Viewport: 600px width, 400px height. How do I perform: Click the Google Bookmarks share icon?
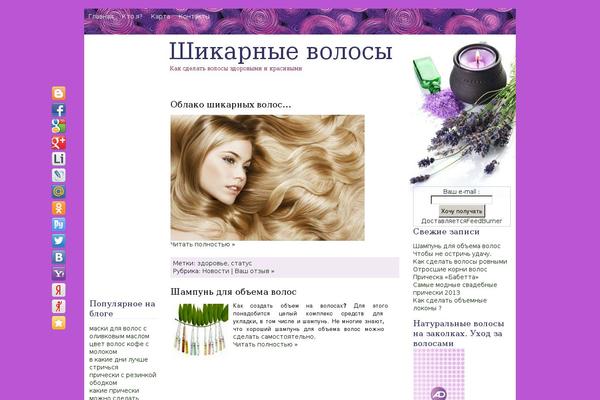59,126
